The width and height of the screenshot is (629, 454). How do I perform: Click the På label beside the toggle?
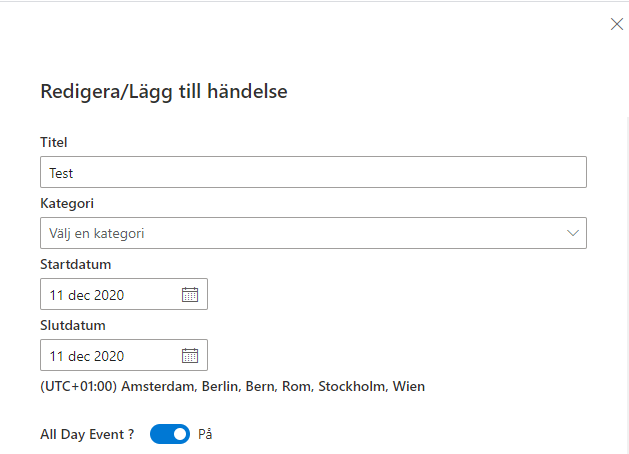pos(205,434)
